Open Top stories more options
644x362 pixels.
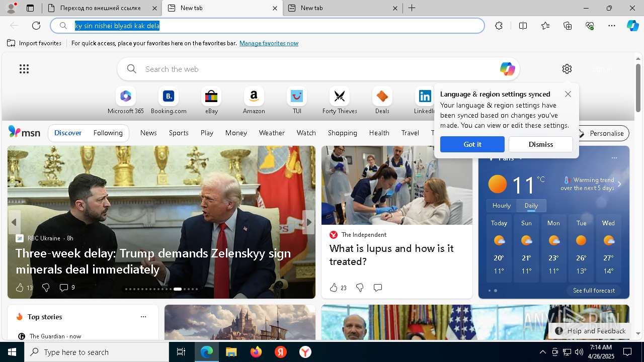(143, 317)
